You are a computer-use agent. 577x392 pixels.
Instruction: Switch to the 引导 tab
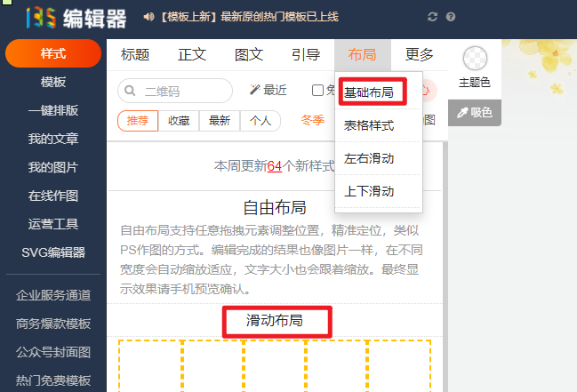(x=306, y=54)
